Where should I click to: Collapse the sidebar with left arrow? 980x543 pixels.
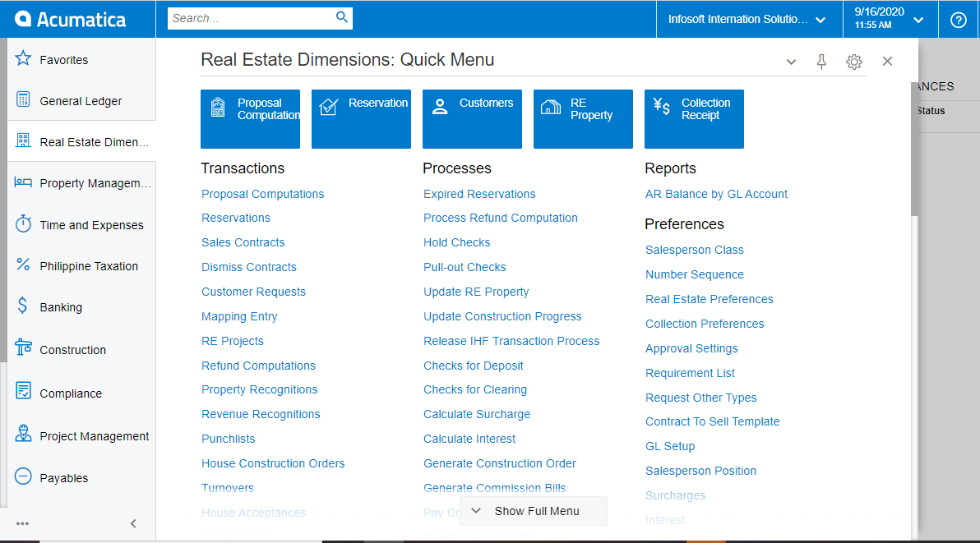(x=133, y=523)
